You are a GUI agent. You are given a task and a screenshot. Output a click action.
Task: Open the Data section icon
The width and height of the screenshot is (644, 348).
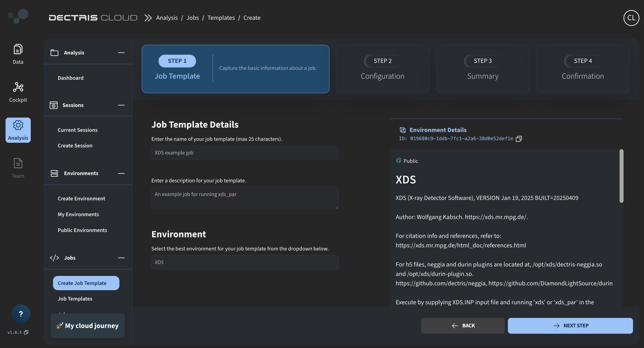pos(18,49)
